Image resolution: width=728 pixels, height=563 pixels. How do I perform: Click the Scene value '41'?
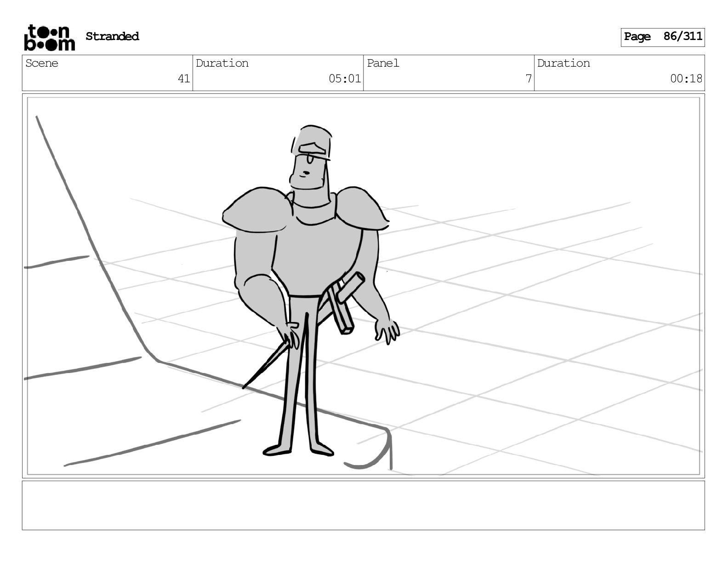click(x=184, y=79)
